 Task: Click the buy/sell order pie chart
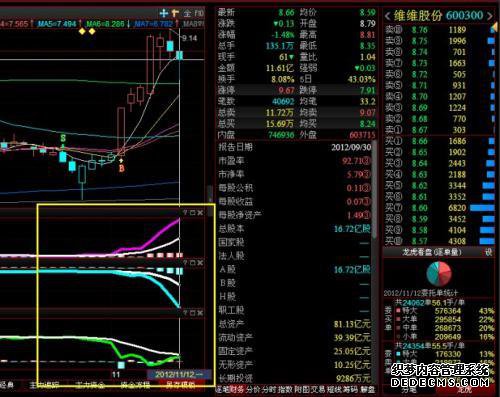coord(439,273)
